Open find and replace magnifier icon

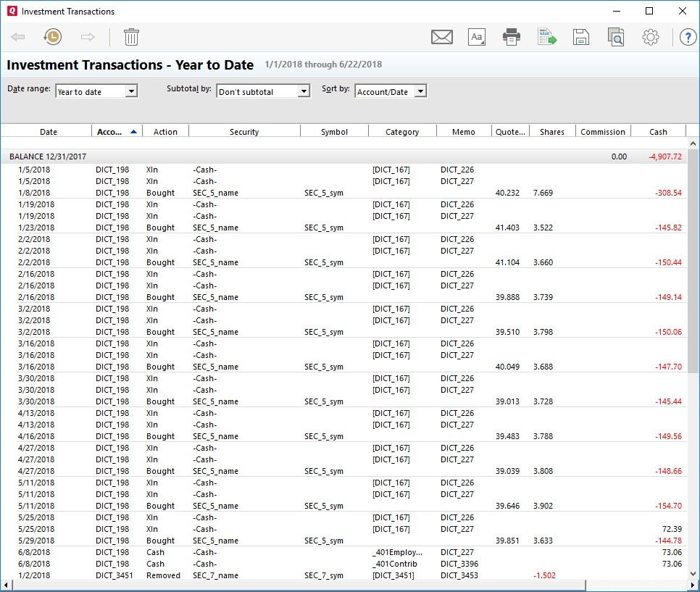[615, 37]
